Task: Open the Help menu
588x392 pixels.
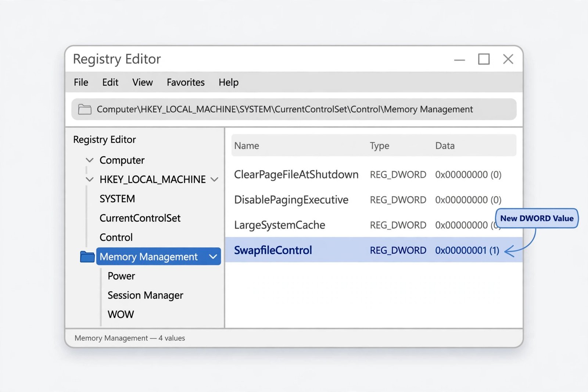Action: [x=229, y=82]
